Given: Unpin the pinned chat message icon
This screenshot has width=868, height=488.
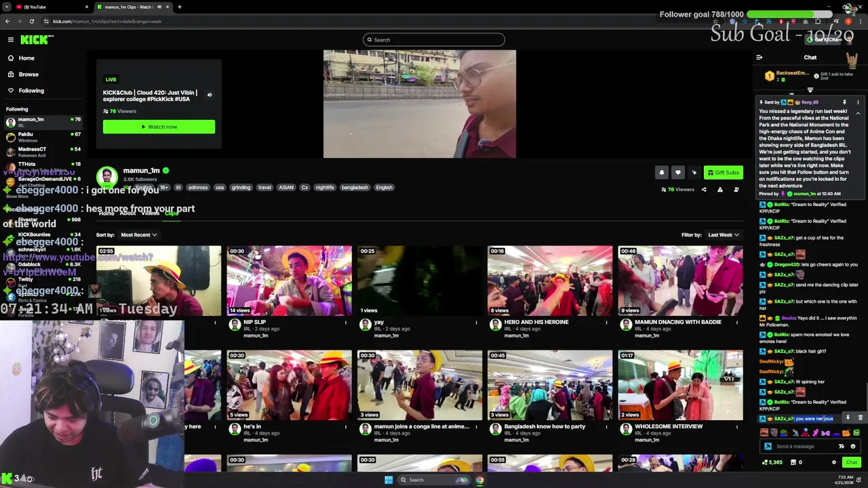Looking at the screenshot, I should click(x=844, y=102).
